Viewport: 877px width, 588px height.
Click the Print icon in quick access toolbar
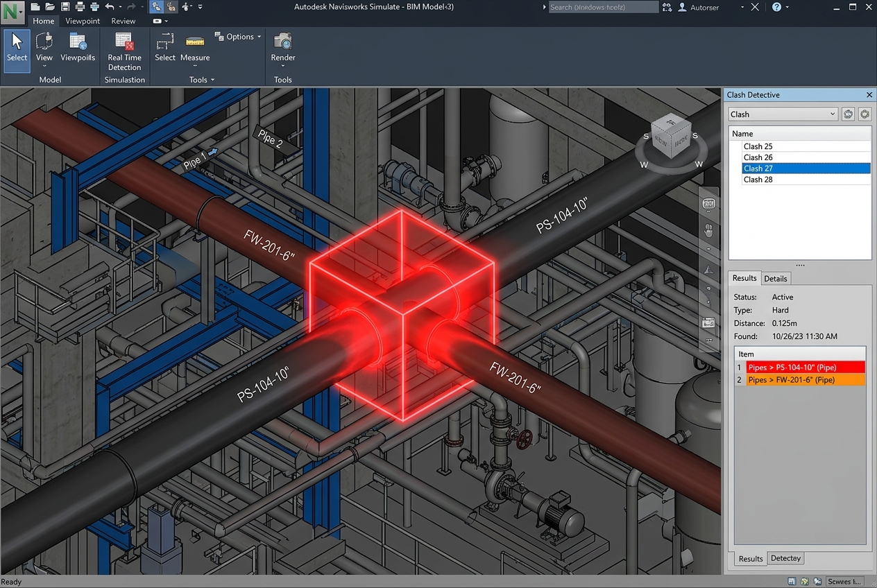coord(80,7)
